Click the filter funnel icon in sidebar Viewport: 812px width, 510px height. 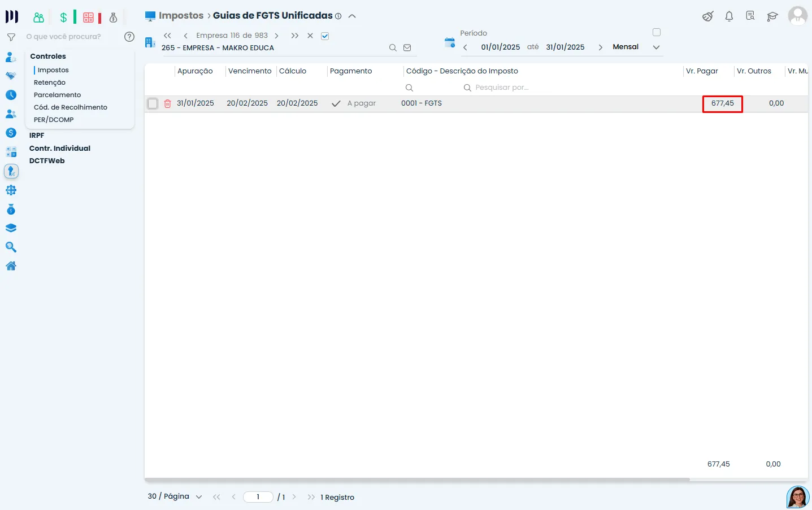click(x=11, y=37)
